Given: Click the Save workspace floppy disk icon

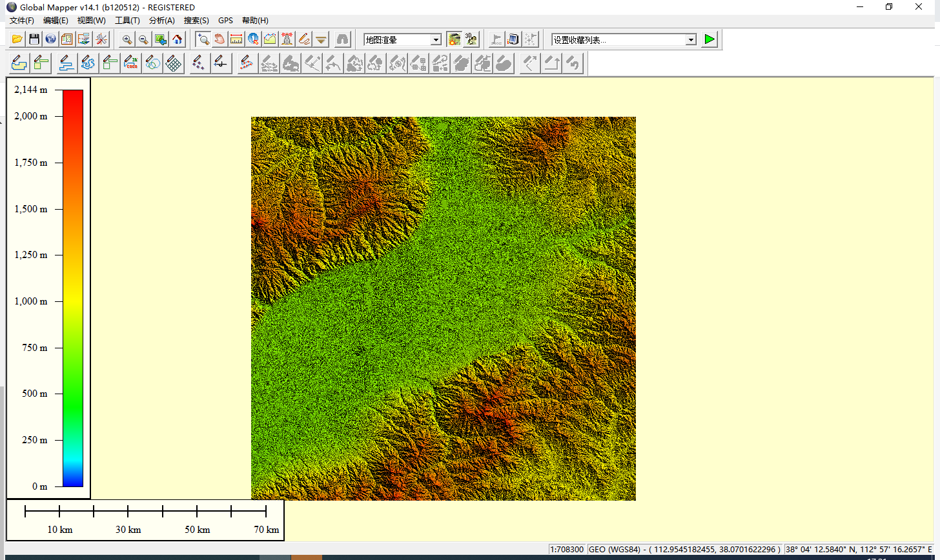Looking at the screenshot, I should pyautogui.click(x=34, y=39).
